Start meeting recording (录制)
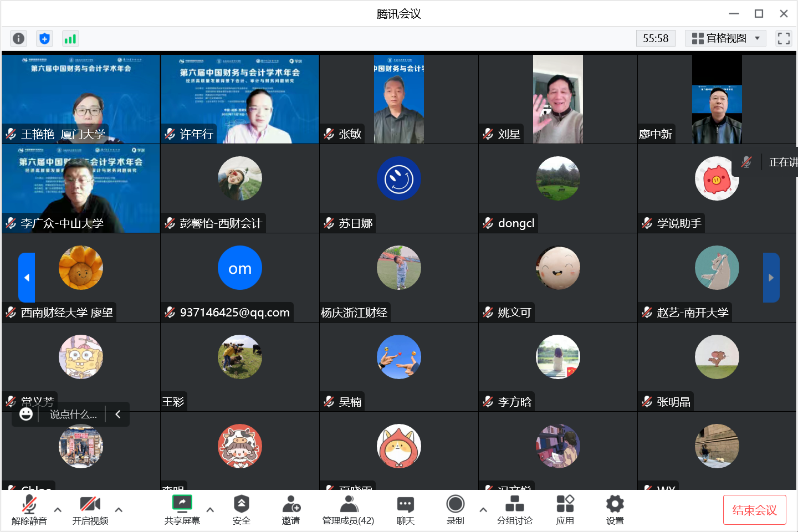The image size is (798, 532). tap(455, 510)
